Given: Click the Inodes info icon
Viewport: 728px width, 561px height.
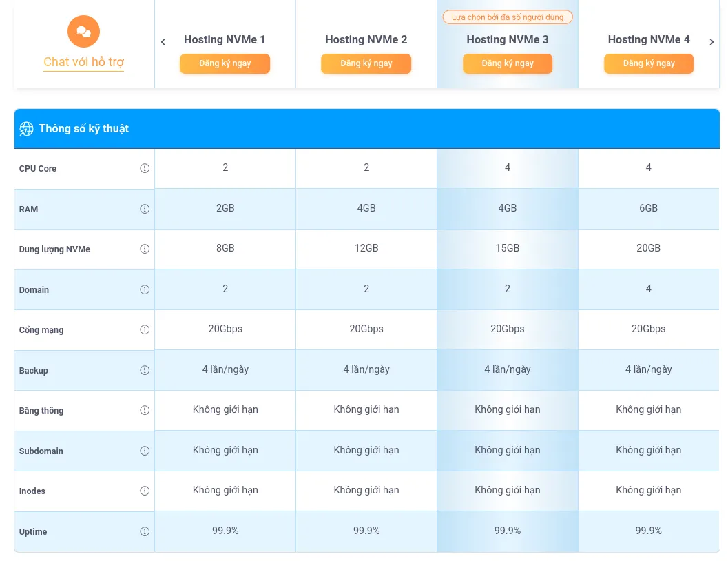Looking at the screenshot, I should (145, 491).
